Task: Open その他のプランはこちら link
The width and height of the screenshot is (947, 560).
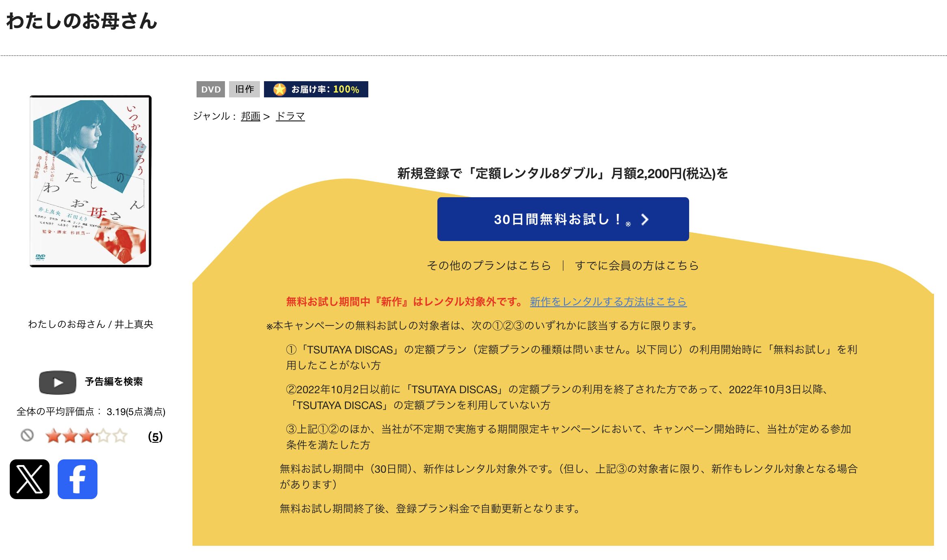Action: tap(489, 265)
